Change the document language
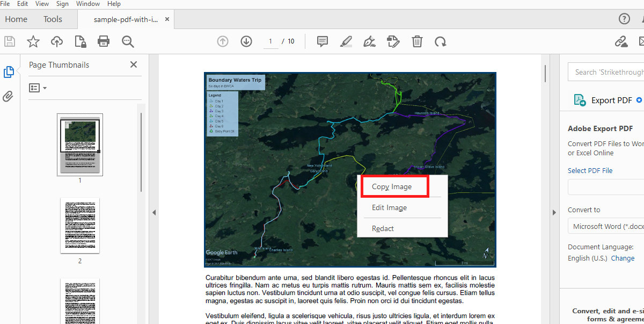644x324 pixels. [x=623, y=258]
